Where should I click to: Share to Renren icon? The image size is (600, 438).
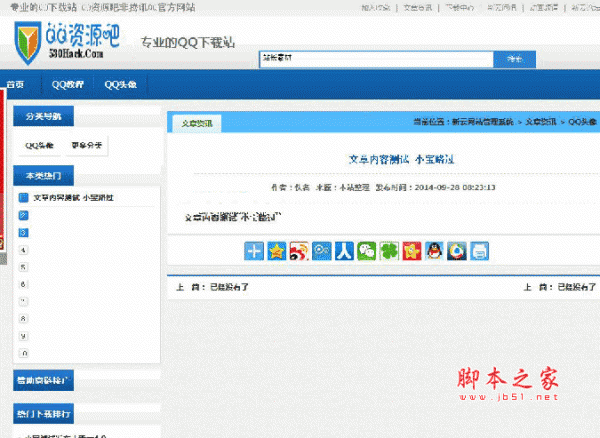pos(344,251)
